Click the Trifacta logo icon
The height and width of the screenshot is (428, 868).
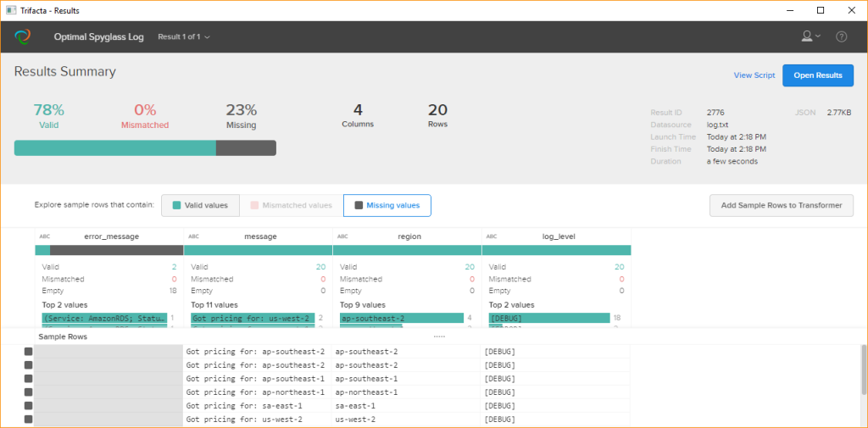click(23, 37)
